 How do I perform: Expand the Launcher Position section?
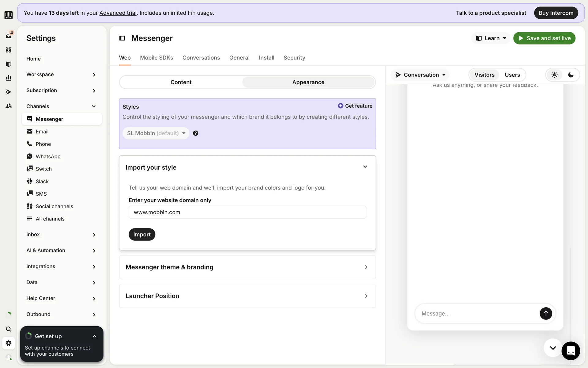pos(247,296)
